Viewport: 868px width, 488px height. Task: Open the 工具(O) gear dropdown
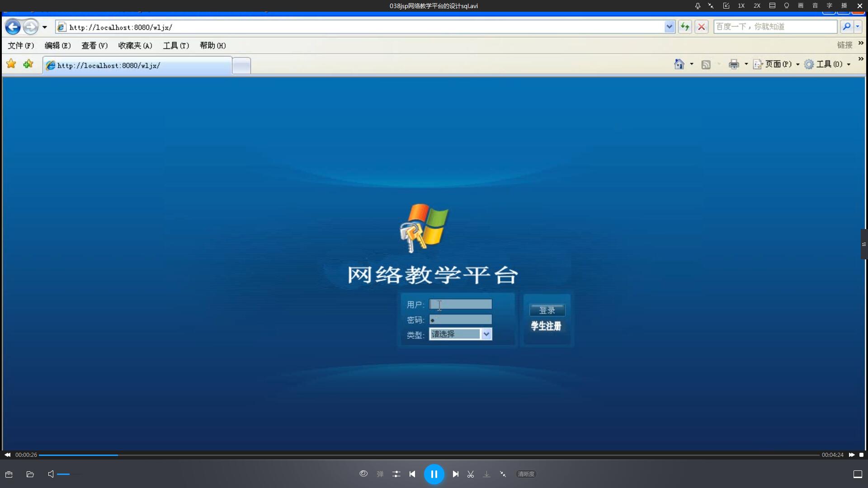coord(827,64)
